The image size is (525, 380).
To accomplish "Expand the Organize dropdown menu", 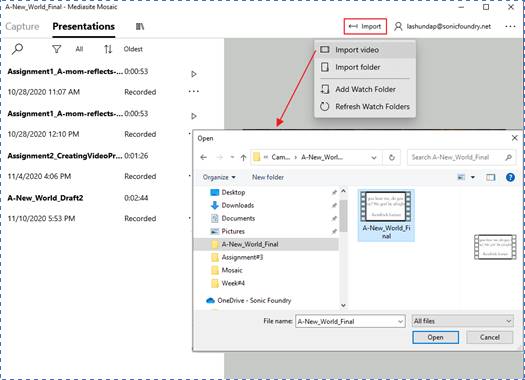I will [x=219, y=177].
